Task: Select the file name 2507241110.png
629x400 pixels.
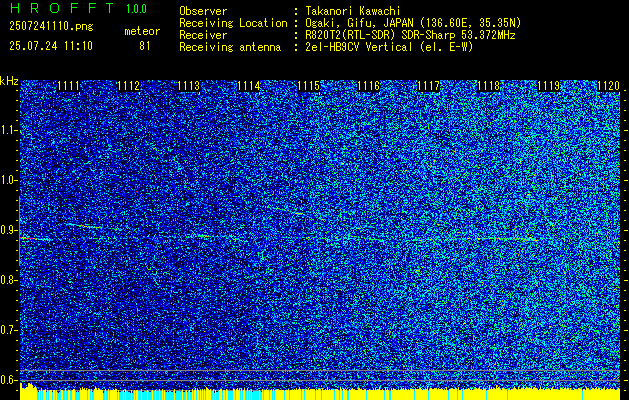Action: 51,26
